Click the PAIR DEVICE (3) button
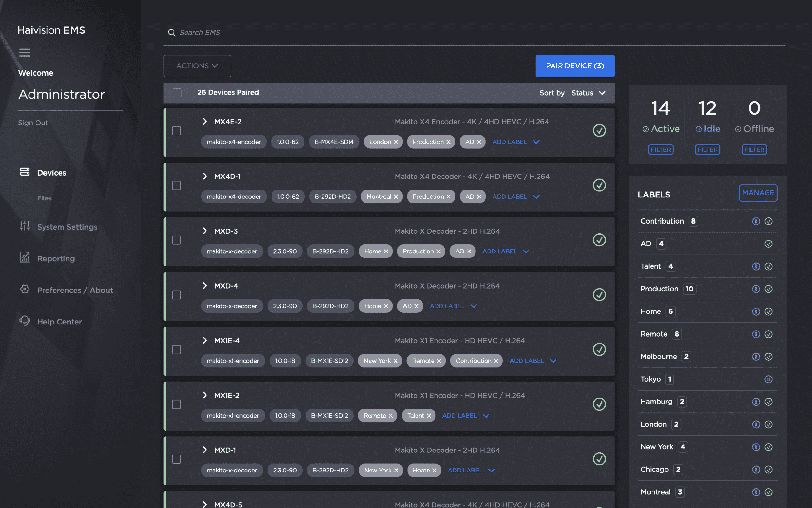 pos(575,66)
